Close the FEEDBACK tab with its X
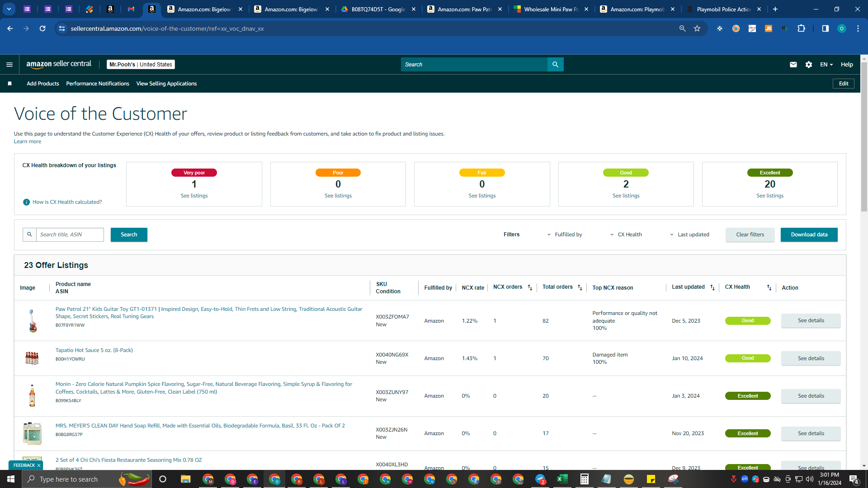Viewport: 868px width, 488px height. 39,465
